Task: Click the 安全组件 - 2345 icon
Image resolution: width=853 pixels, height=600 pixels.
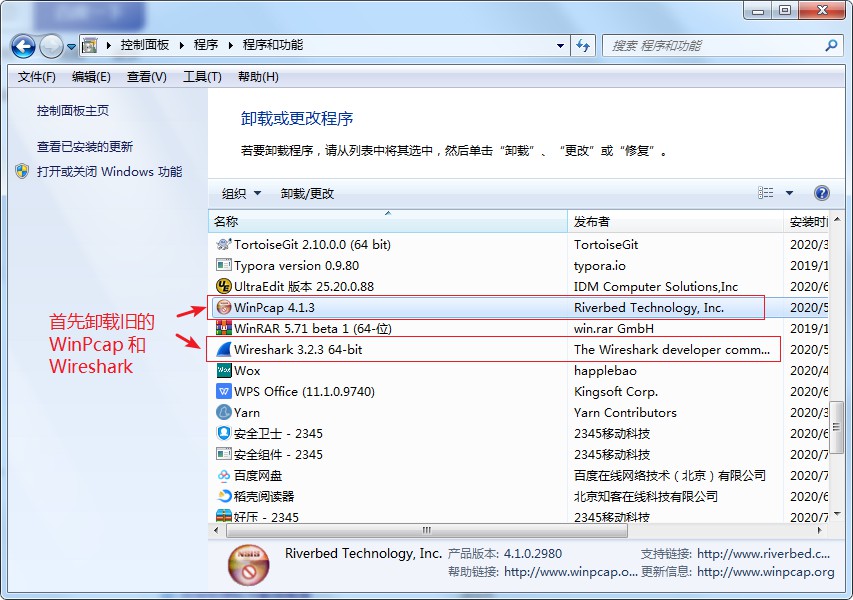Action: tap(224, 454)
